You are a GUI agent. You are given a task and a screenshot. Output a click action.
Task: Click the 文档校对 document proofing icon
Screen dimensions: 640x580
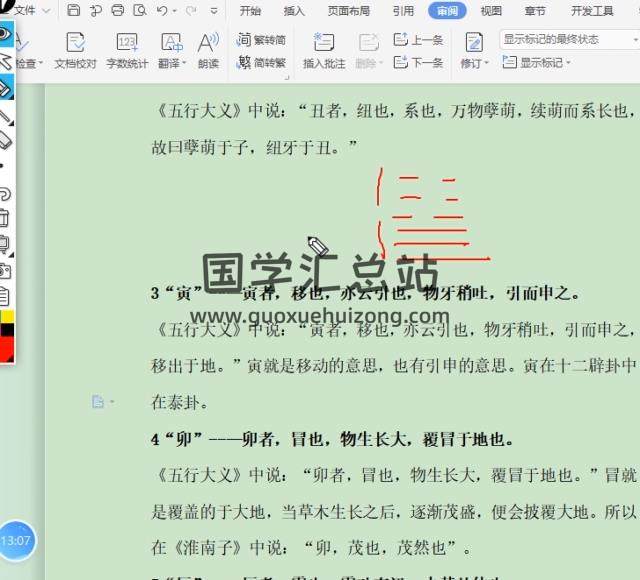[76, 50]
